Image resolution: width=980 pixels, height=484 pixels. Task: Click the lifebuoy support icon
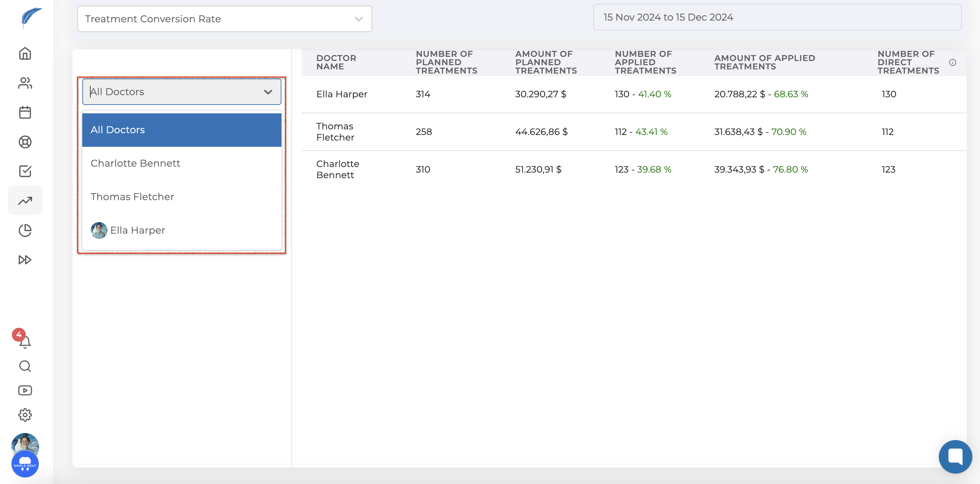click(25, 142)
